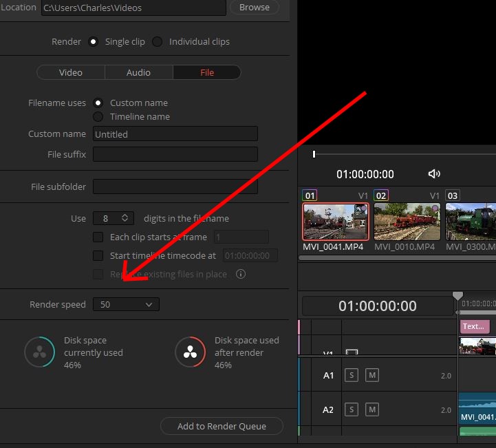496x448 pixels.
Task: Click the Start timeline timecode value field
Action: [250, 255]
